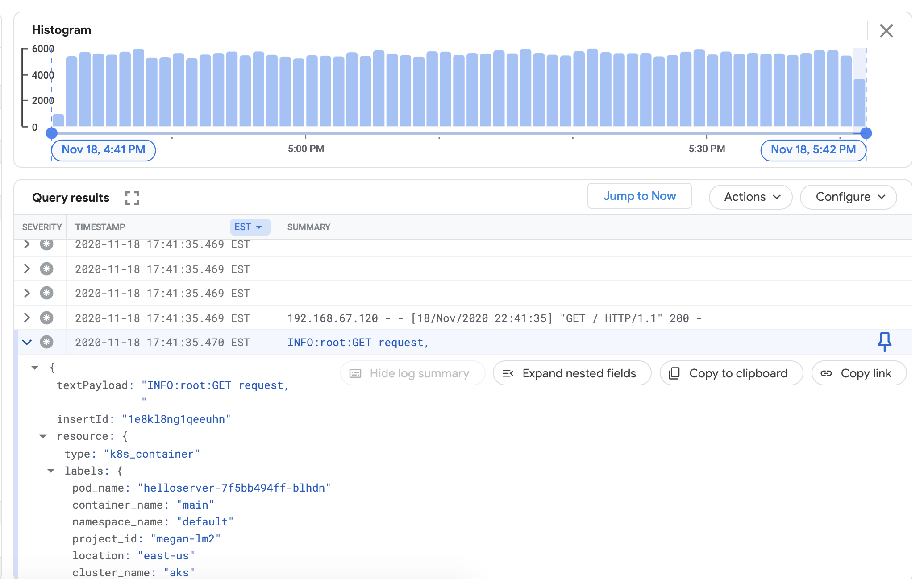The height and width of the screenshot is (579, 924).
Task: Click the pin/bookmark icon on log entry
Action: 885,342
